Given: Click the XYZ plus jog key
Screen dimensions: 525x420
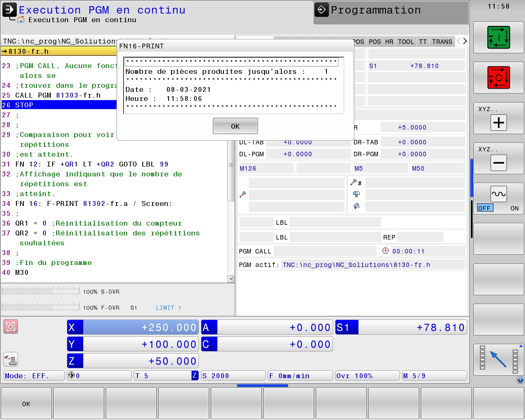Looking at the screenshot, I should click(498, 123).
